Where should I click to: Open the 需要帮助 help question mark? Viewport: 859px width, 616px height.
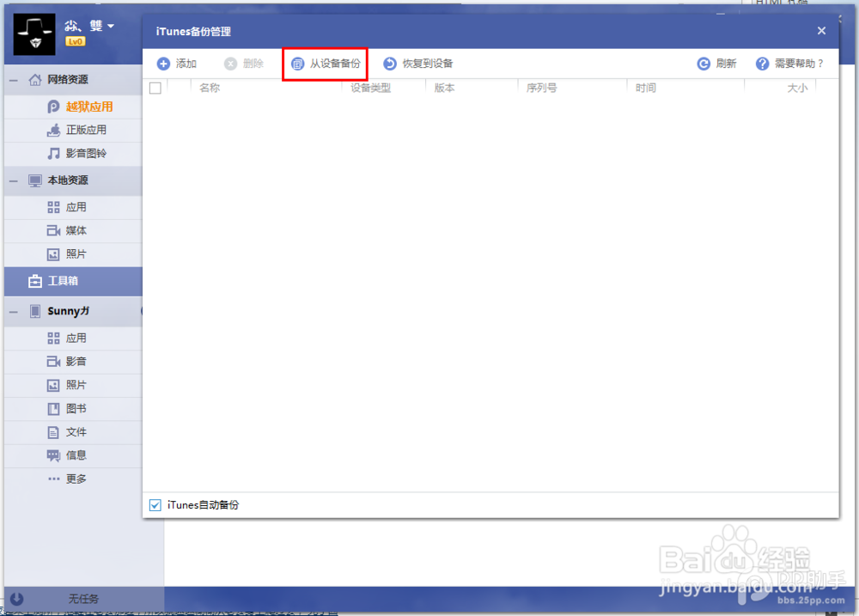click(x=762, y=63)
